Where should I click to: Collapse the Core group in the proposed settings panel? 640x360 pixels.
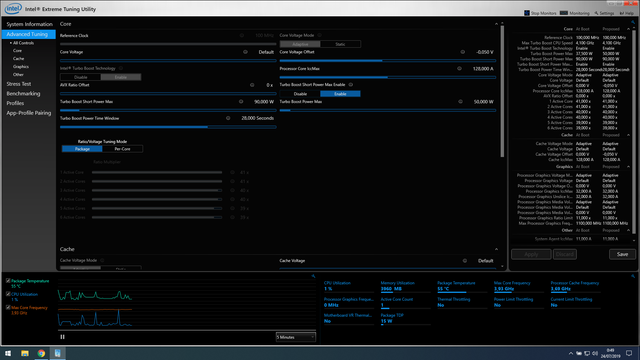coord(628,29)
